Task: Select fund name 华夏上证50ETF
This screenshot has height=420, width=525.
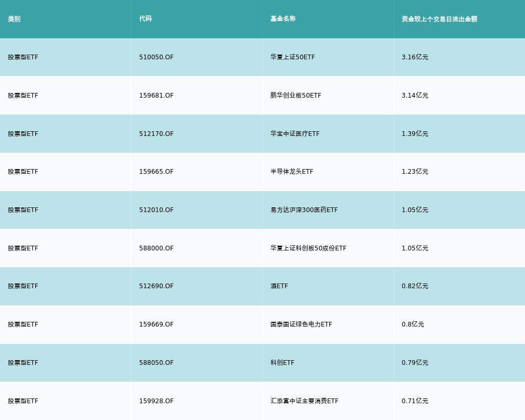Action: click(x=292, y=57)
